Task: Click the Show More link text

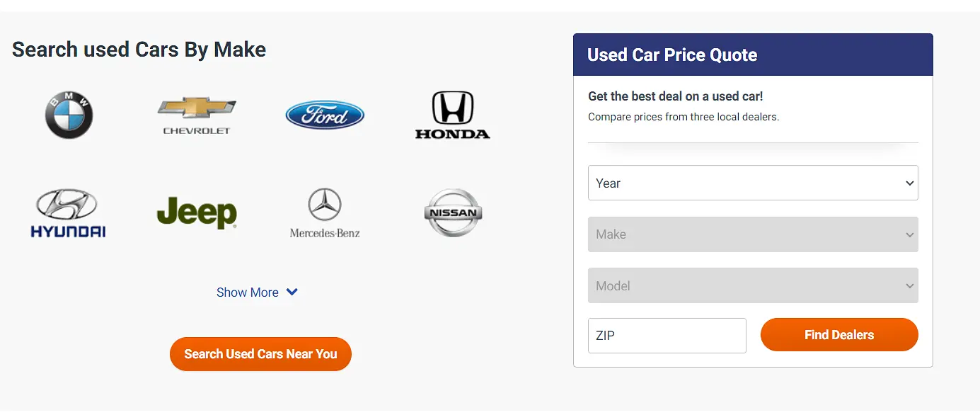Action: [248, 292]
